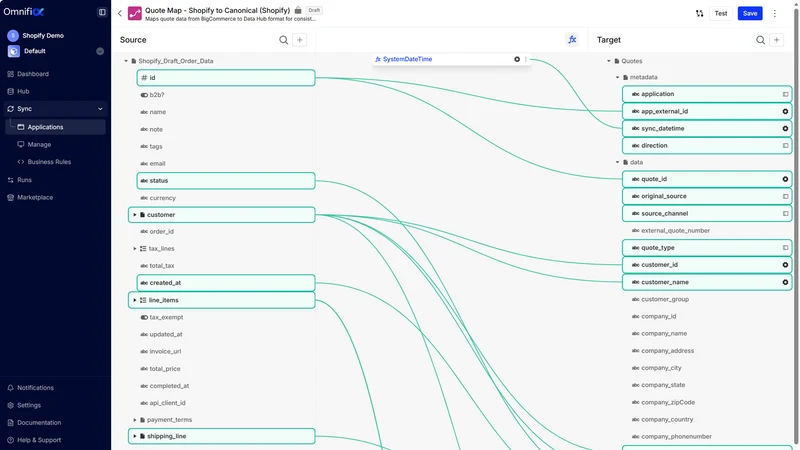This screenshot has height=450, width=800.
Task: Click the SystemDateTime node connector dot
Action: 517,59
